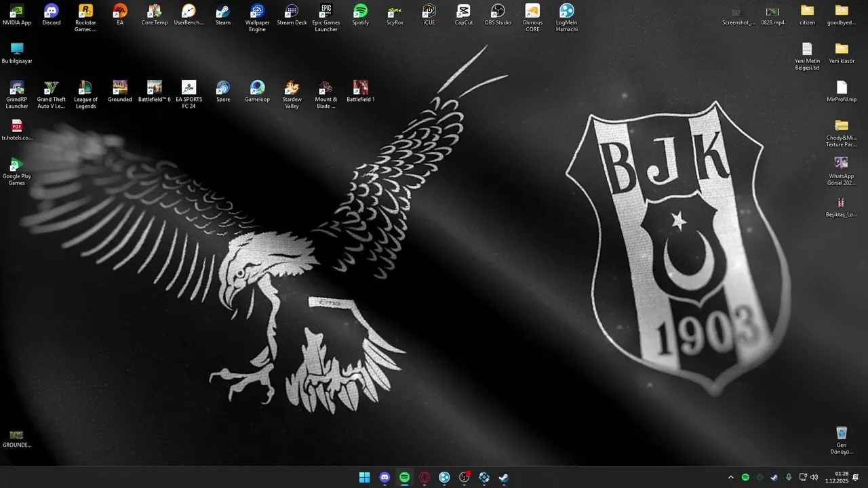Select the Gameloop desktop icon

click(x=257, y=91)
